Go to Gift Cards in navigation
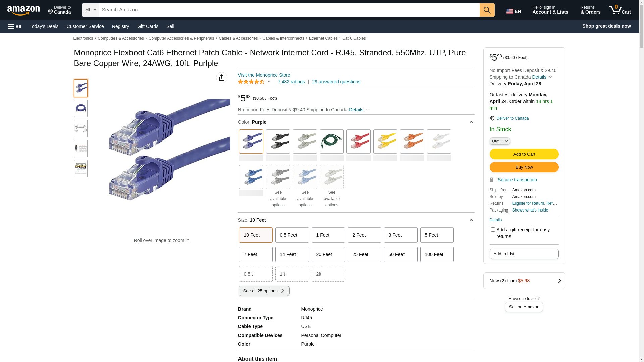Image resolution: width=644 pixels, height=362 pixels. pos(148,26)
